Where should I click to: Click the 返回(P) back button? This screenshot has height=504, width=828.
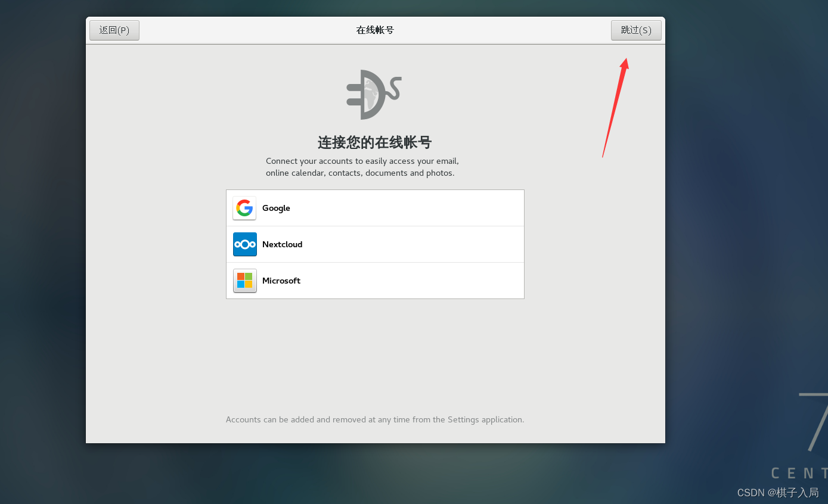coord(114,30)
